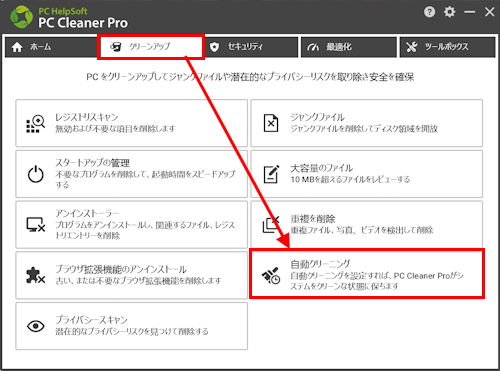Open the スタートアップの管理 card
This screenshot has width=500, height=371.
pyautogui.click(x=132, y=174)
